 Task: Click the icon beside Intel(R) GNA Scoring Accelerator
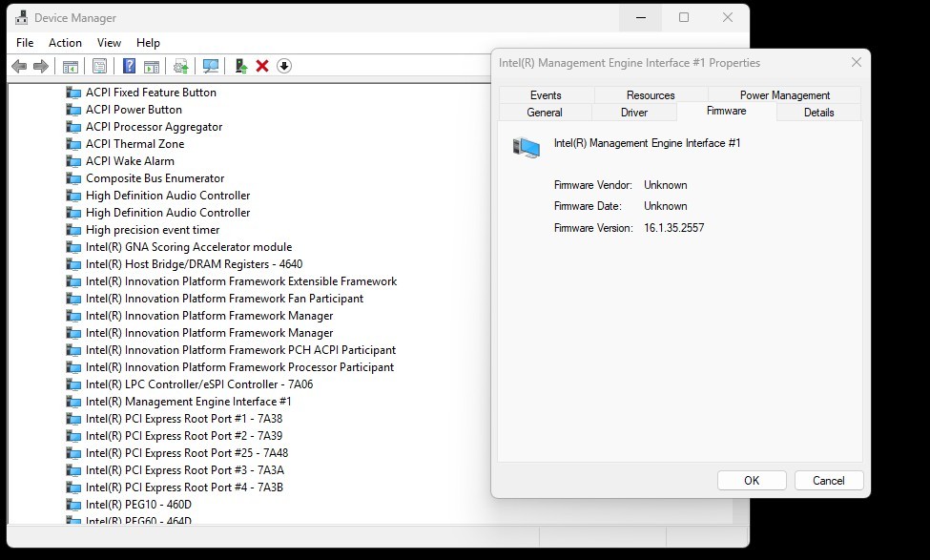73,247
